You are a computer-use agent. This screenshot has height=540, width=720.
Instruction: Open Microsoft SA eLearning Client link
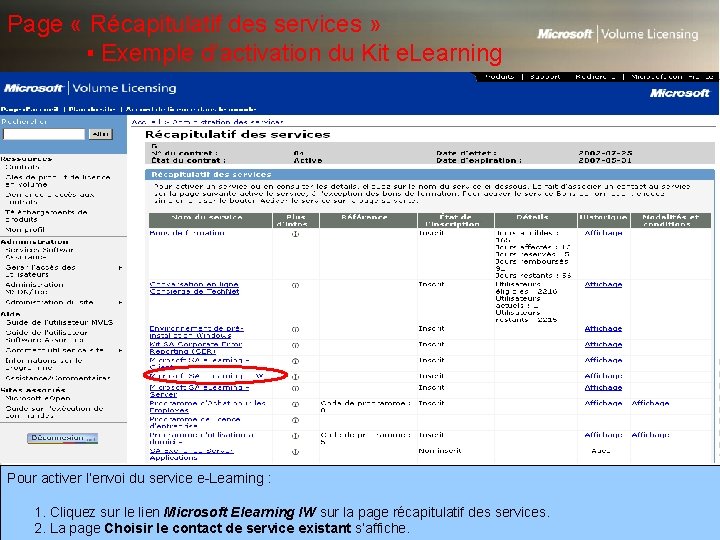199,363
